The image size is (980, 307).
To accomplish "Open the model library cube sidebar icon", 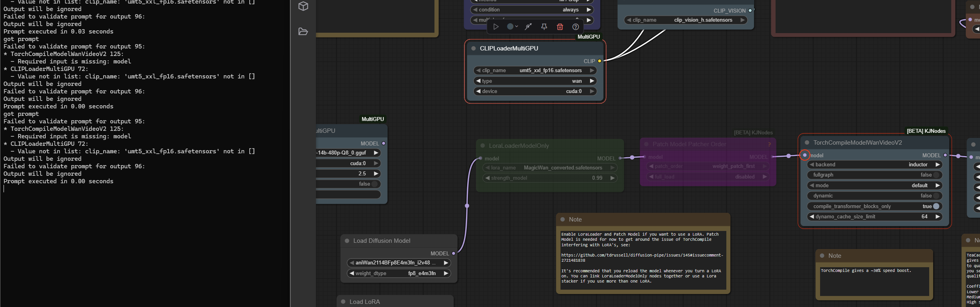I will (303, 6).
